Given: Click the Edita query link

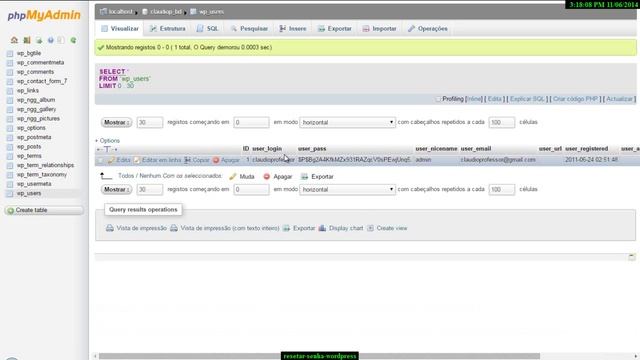Looking at the screenshot, I should [x=494, y=99].
